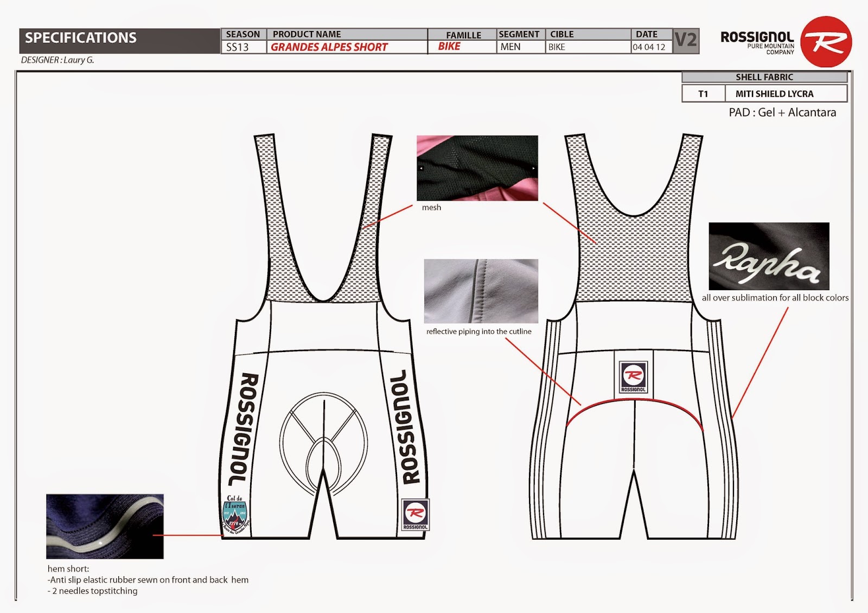Click the '2 needles topstitching' note line
Image resolution: width=868 pixels, height=613 pixels.
coord(93,591)
